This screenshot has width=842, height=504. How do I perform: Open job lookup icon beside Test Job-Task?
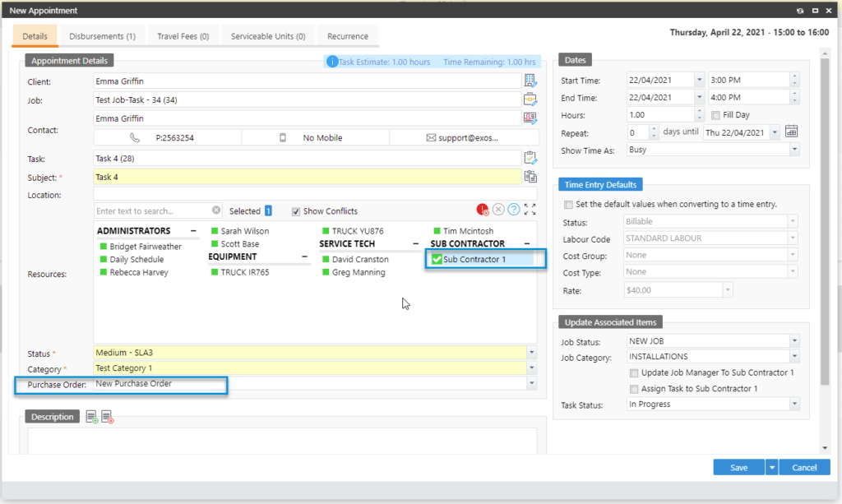pos(530,99)
